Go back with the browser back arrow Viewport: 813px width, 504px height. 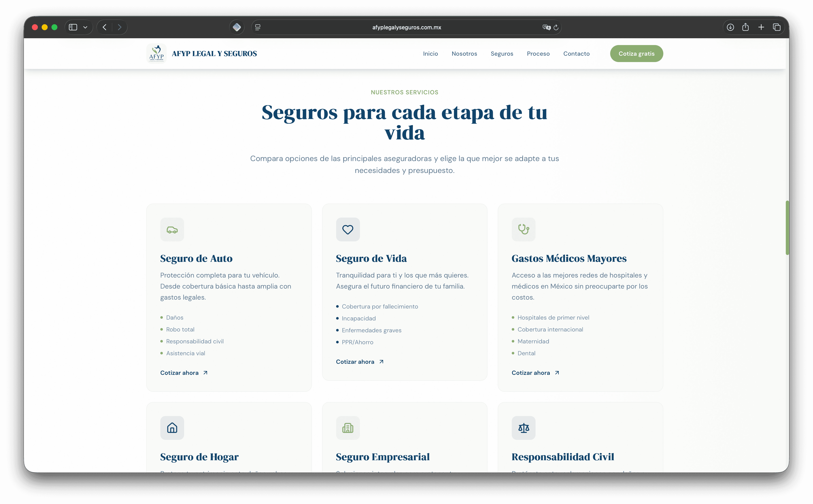coord(104,27)
